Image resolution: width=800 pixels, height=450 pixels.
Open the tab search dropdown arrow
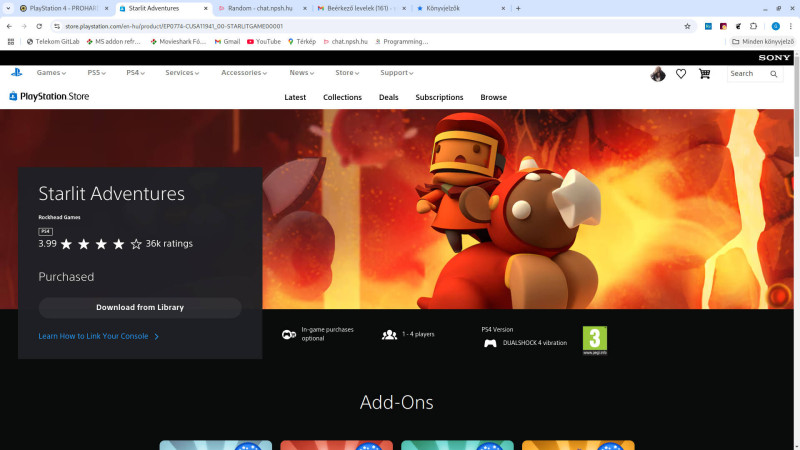coord(8,8)
